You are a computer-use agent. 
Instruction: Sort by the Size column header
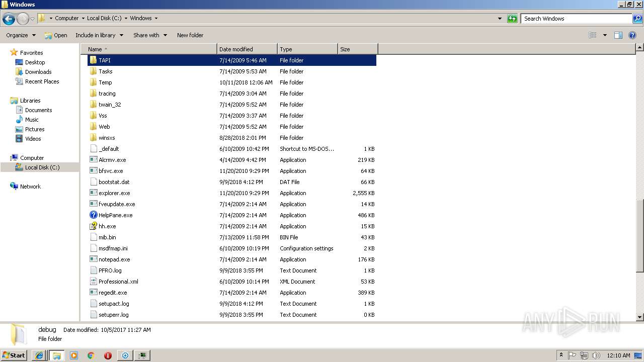[358, 49]
